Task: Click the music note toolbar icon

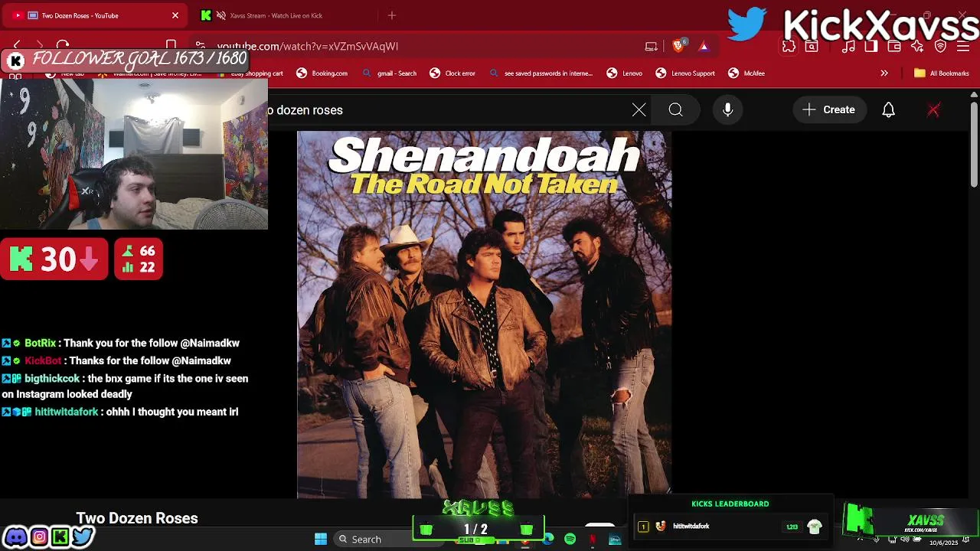Action: pyautogui.click(x=848, y=47)
